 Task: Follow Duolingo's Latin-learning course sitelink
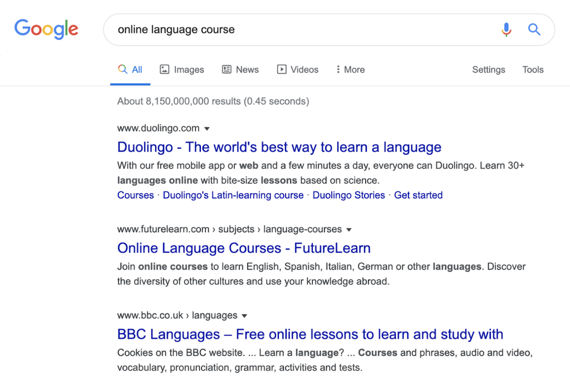pyautogui.click(x=233, y=195)
